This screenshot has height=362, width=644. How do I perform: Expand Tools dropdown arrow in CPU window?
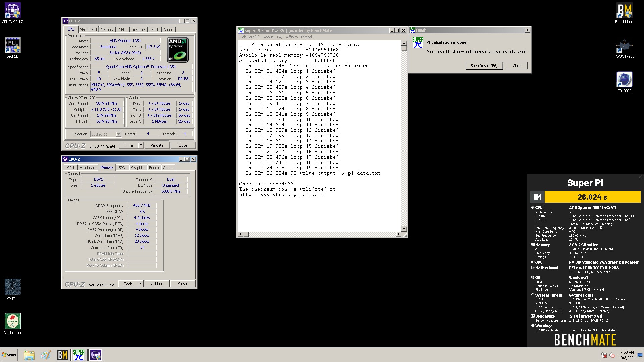(141, 145)
